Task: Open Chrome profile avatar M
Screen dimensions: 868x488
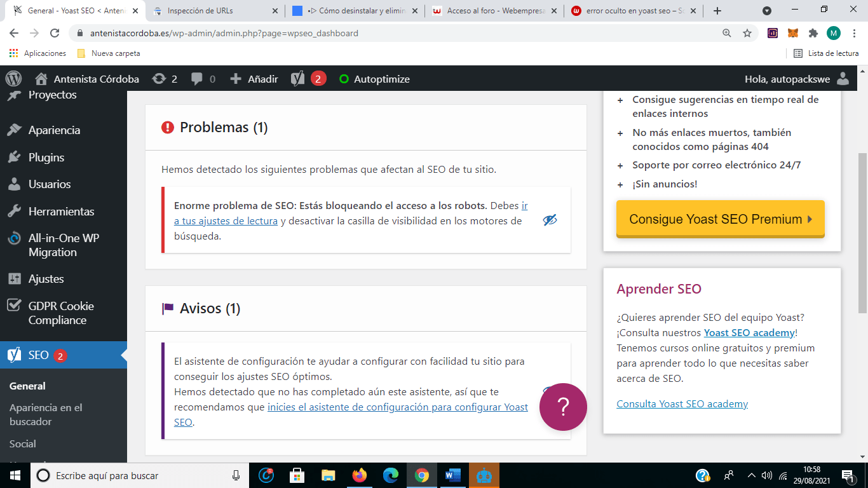Action: click(x=834, y=33)
